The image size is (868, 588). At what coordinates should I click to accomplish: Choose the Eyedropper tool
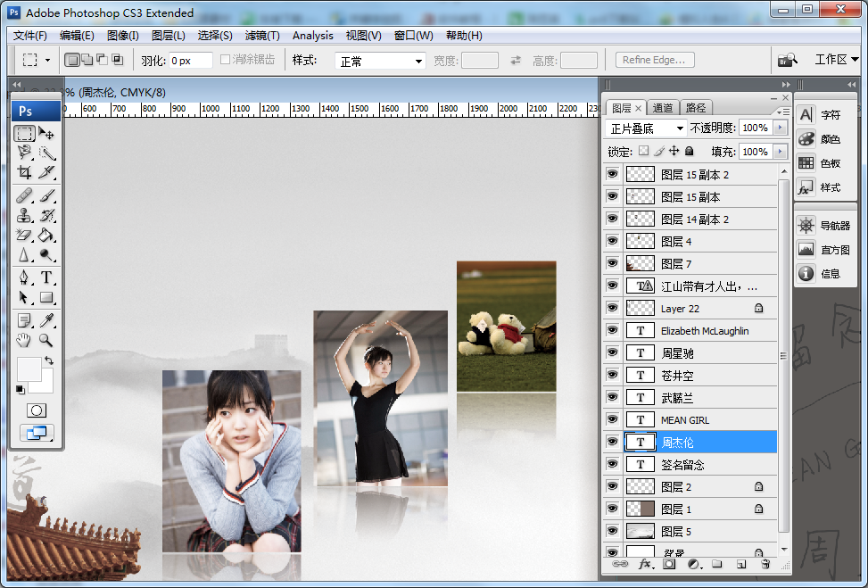pyautogui.click(x=46, y=319)
